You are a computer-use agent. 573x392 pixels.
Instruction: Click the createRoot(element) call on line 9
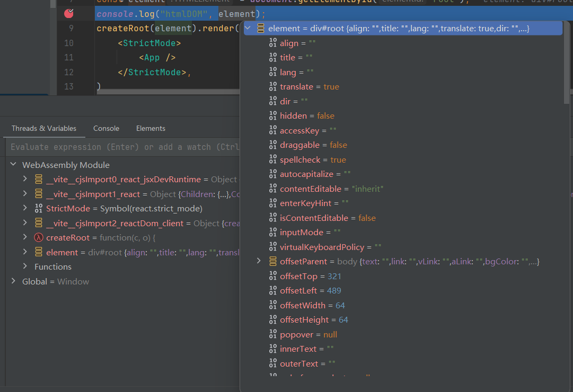[146, 28]
